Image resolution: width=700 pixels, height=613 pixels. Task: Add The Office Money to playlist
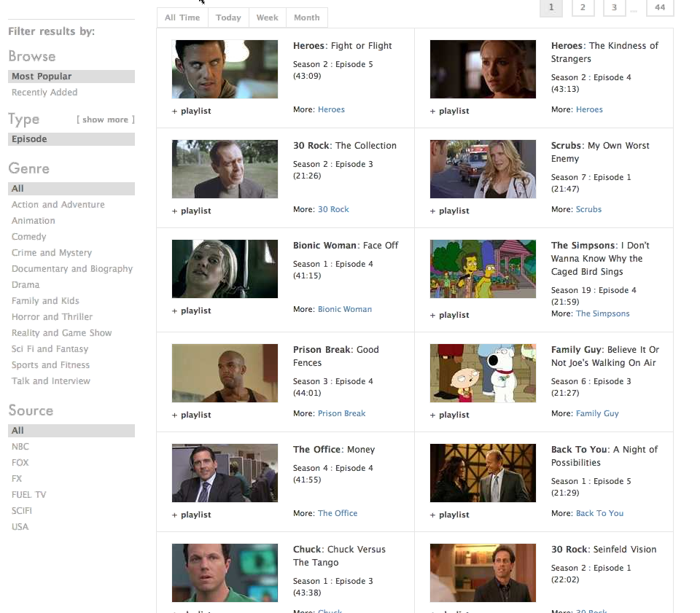coord(192,515)
